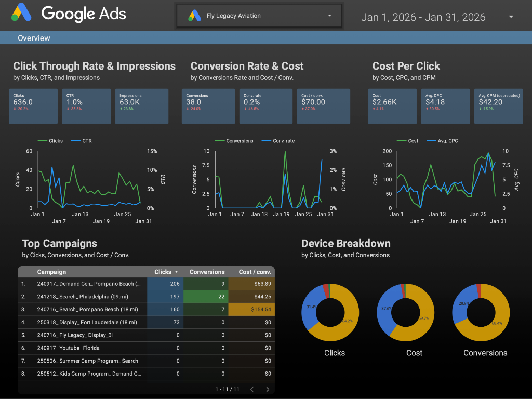Toggle the Cost series in chart legend
This screenshot has width=532, height=399.
tap(407, 141)
